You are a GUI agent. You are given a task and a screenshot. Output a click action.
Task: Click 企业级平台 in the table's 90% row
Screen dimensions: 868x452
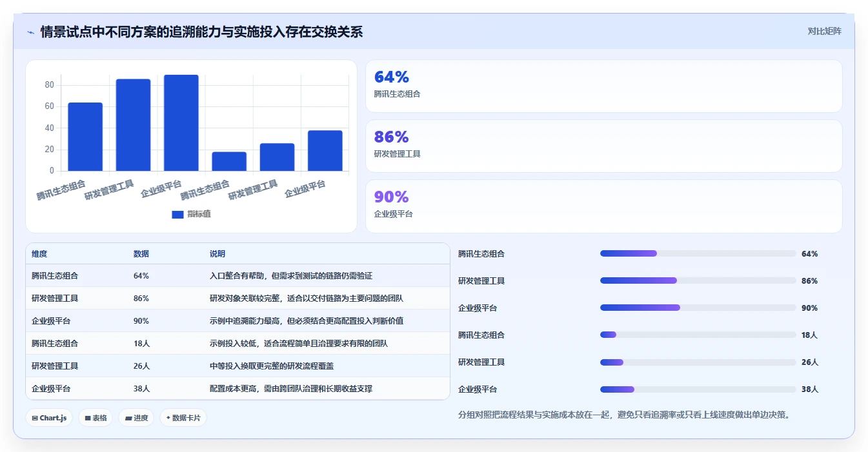point(51,321)
